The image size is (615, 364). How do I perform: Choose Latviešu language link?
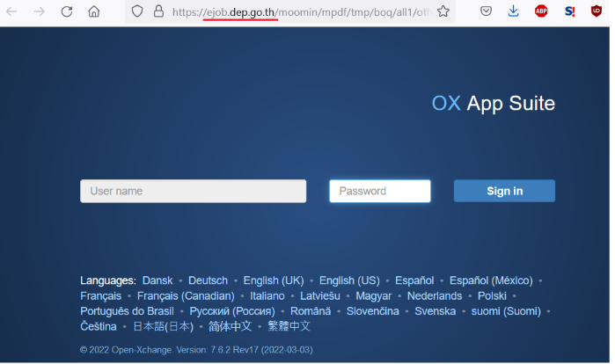[x=320, y=295]
